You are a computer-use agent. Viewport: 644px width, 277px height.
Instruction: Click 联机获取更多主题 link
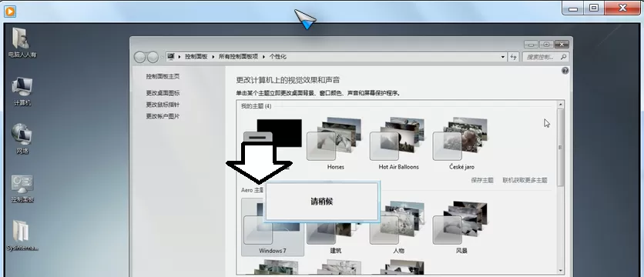point(525,180)
